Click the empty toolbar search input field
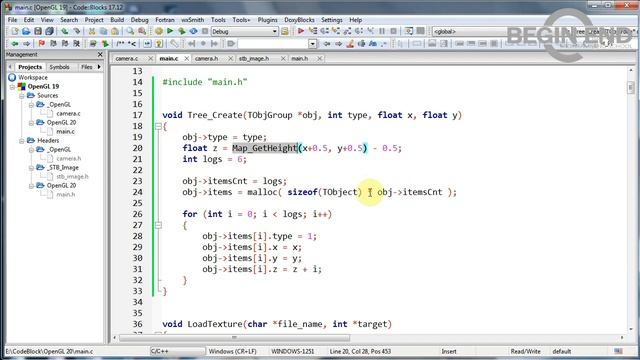The image size is (640, 360). pyautogui.click(x=273, y=44)
